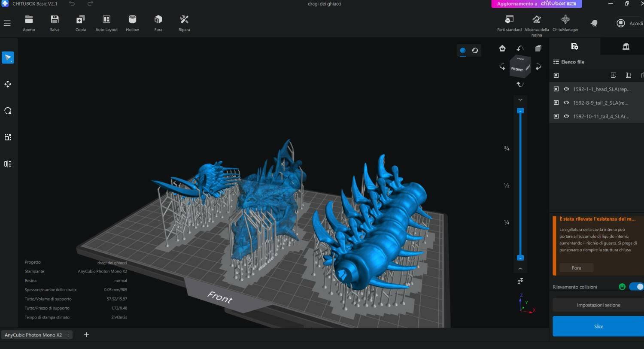The width and height of the screenshot is (644, 349).
Task: Select transparent shading display mode
Action: (475, 51)
